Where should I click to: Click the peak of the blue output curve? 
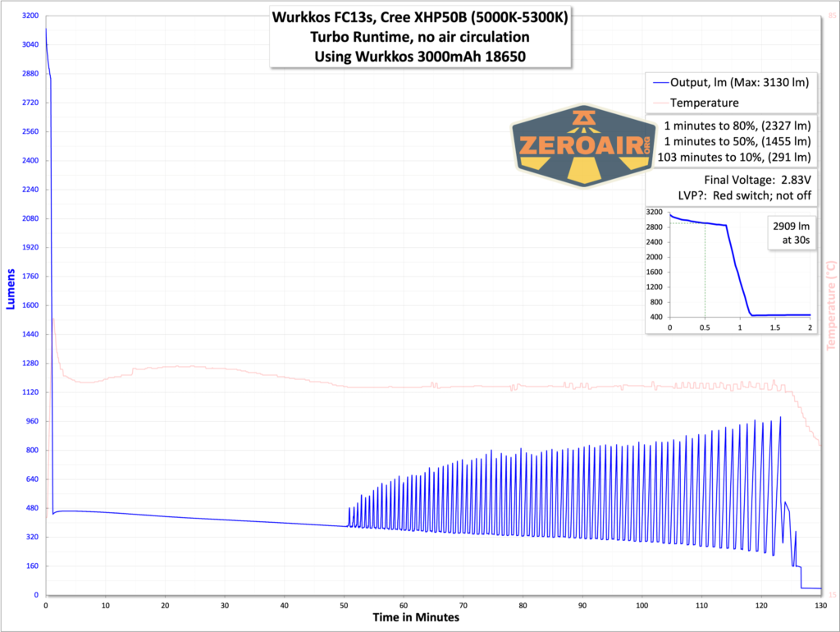pos(47,30)
